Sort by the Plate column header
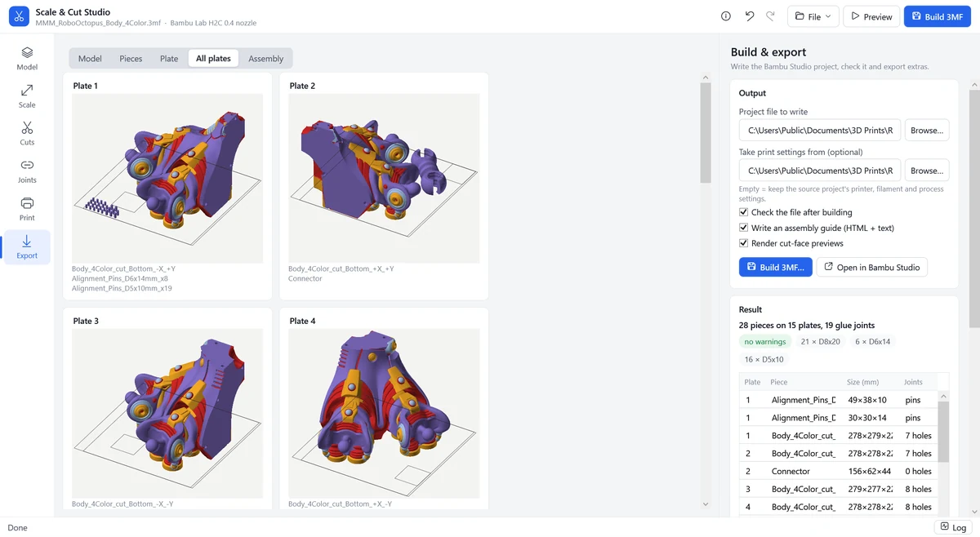The height and width of the screenshot is (537, 980). 752,382
